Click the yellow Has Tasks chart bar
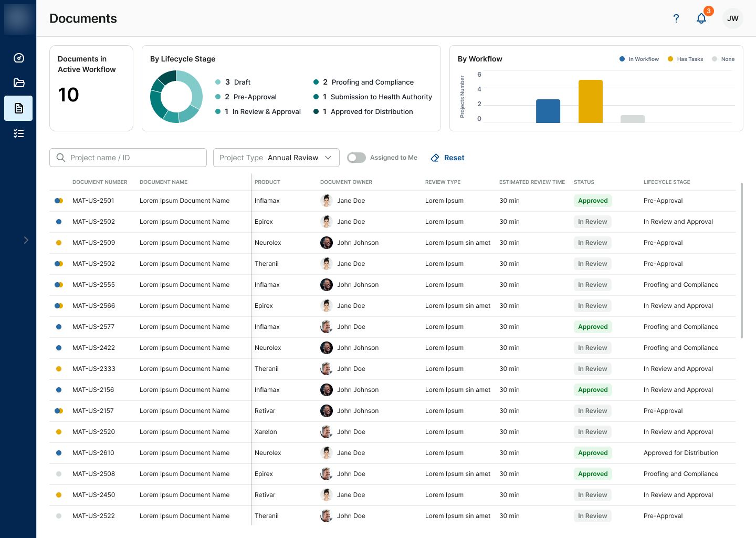This screenshot has height=538, width=756. [591, 101]
